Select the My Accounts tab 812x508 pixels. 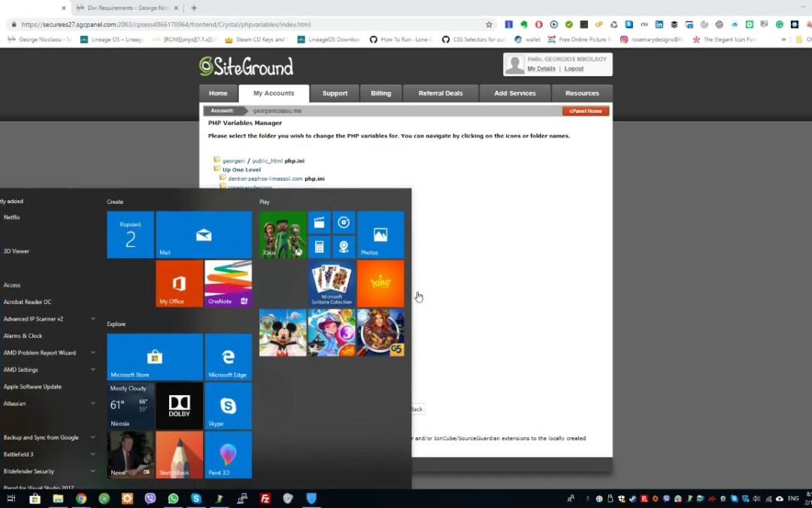point(274,93)
